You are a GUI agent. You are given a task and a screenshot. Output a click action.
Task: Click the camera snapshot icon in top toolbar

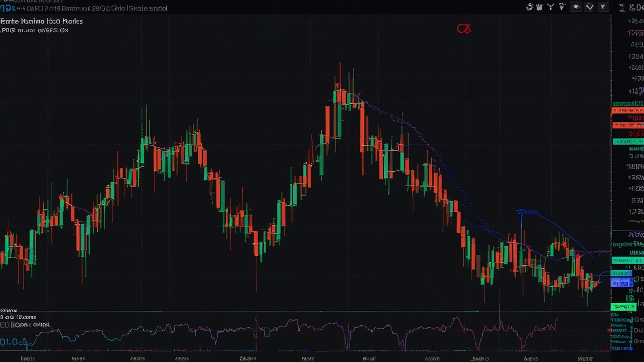pyautogui.click(x=539, y=7)
